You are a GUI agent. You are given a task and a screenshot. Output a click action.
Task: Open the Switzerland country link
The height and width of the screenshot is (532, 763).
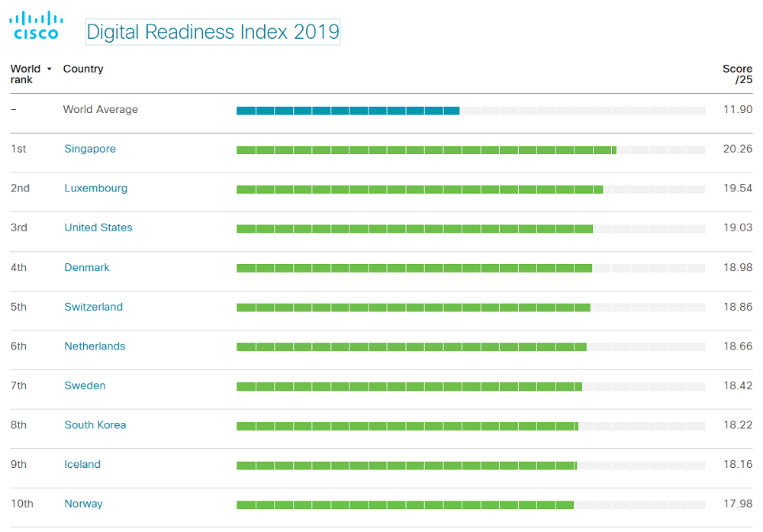coord(93,307)
